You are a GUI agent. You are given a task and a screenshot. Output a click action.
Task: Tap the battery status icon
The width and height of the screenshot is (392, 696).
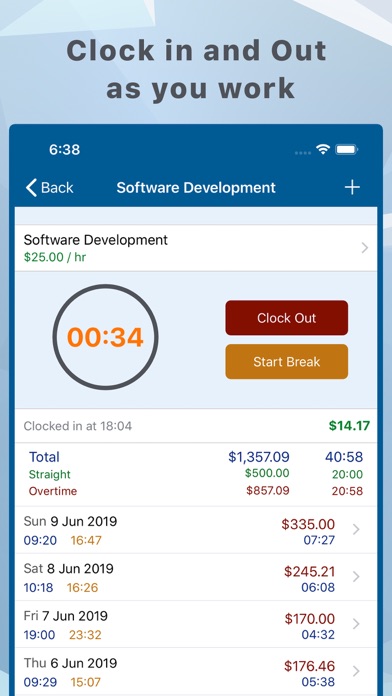click(x=347, y=150)
